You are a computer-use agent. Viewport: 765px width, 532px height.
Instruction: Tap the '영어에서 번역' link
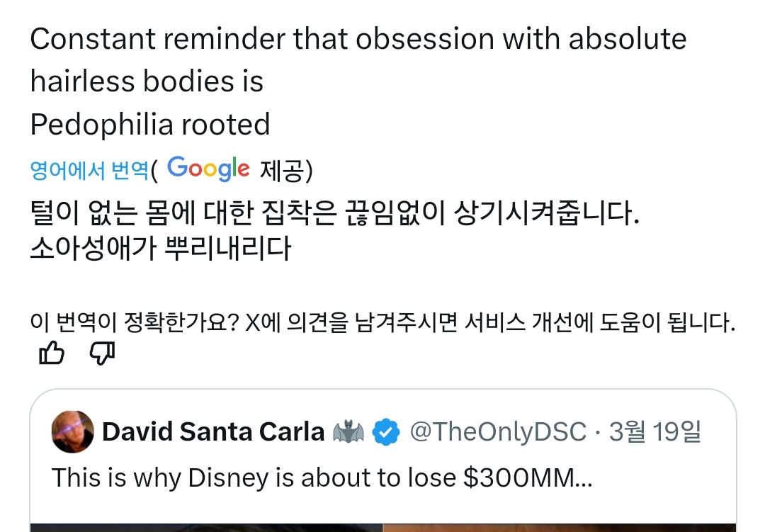(x=89, y=170)
